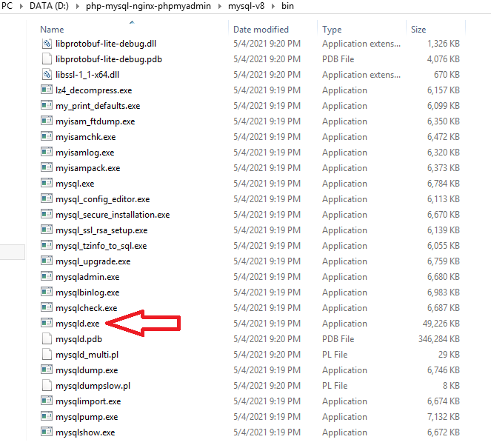Click the myisampack.exe application icon
The width and height of the screenshot is (491, 448).
(47, 168)
